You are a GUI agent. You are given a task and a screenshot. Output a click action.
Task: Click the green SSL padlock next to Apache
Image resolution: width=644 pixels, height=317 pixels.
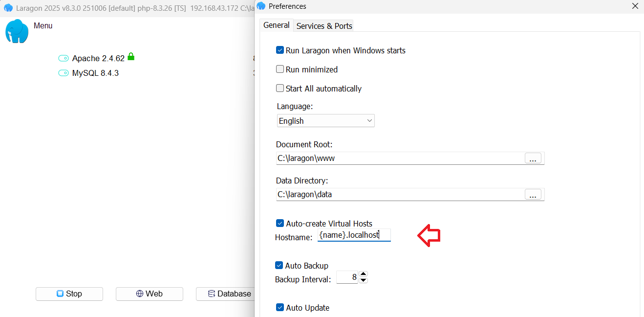(130, 57)
